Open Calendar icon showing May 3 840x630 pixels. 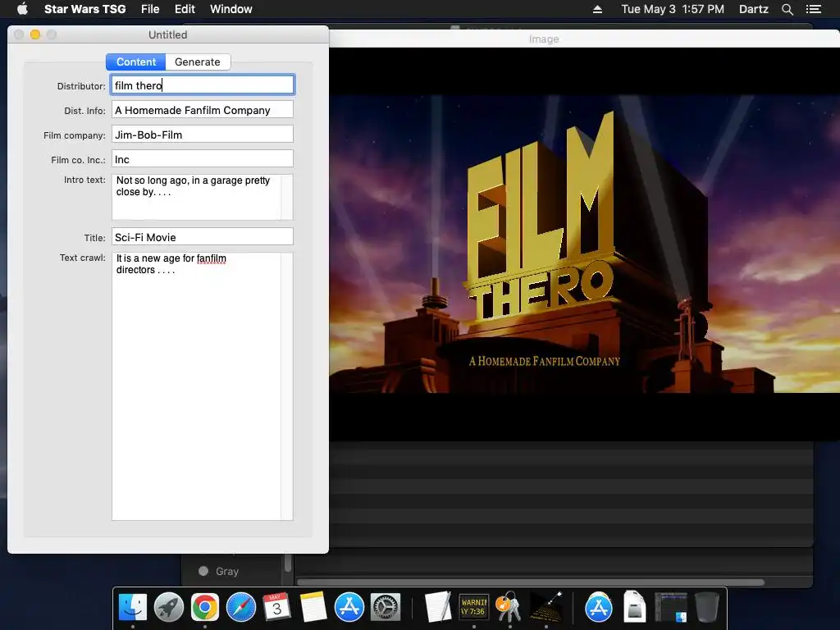point(276,607)
